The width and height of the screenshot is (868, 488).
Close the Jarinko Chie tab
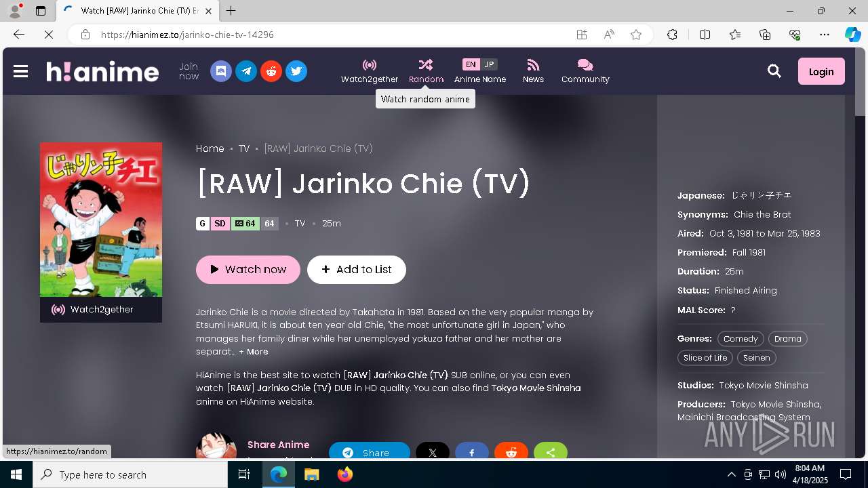(208, 11)
